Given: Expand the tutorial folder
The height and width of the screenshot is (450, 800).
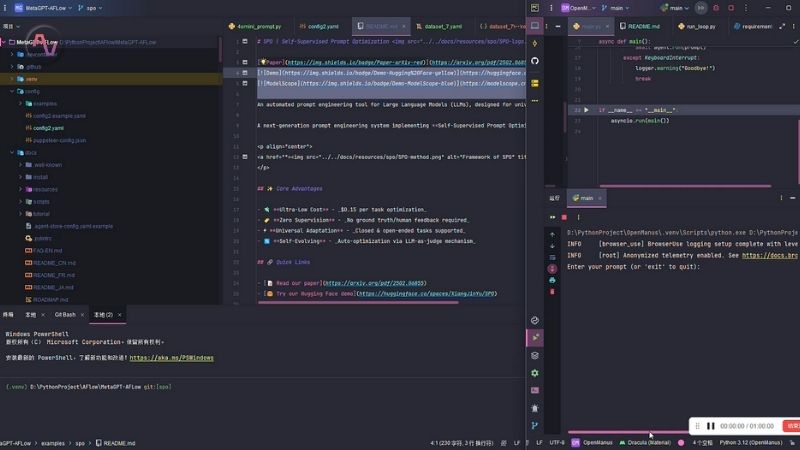Looking at the screenshot, I should click(x=20, y=214).
